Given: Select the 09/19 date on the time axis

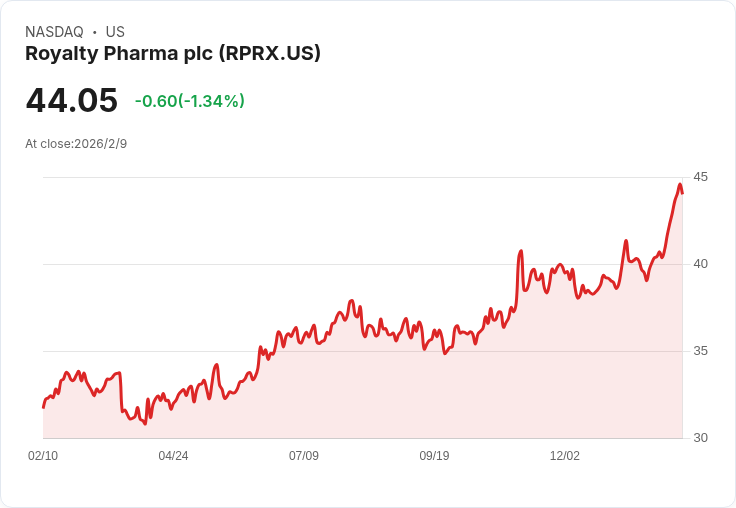Looking at the screenshot, I should 434,456.
